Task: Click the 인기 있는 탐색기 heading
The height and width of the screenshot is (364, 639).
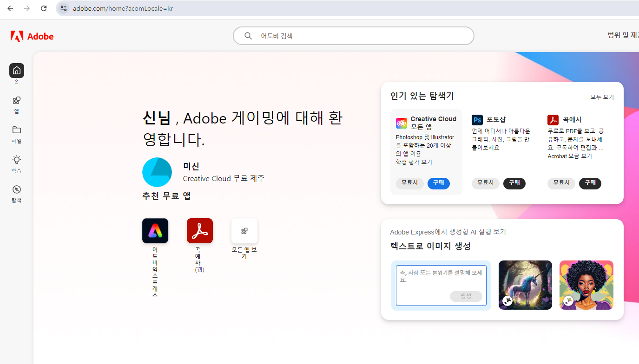Action: 422,96
